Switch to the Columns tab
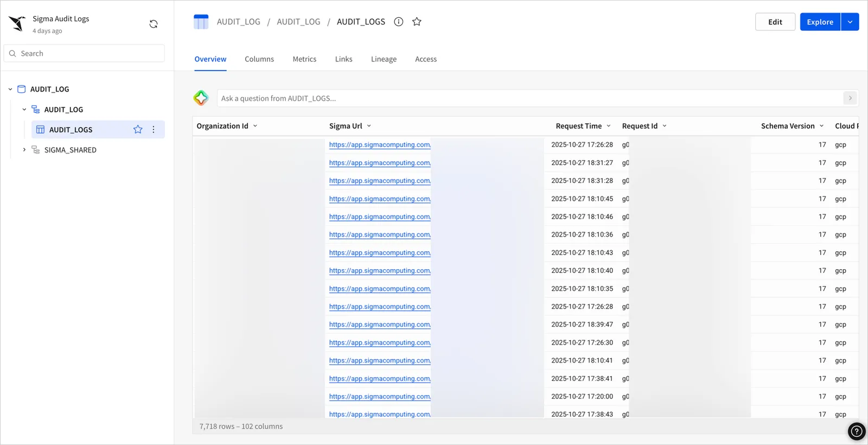The image size is (868, 445). click(x=259, y=59)
